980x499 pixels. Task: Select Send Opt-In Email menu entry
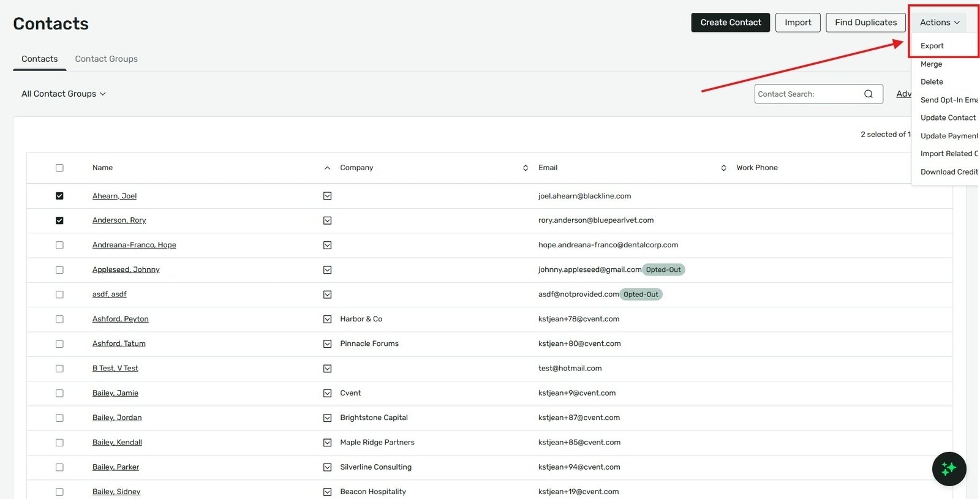click(949, 100)
